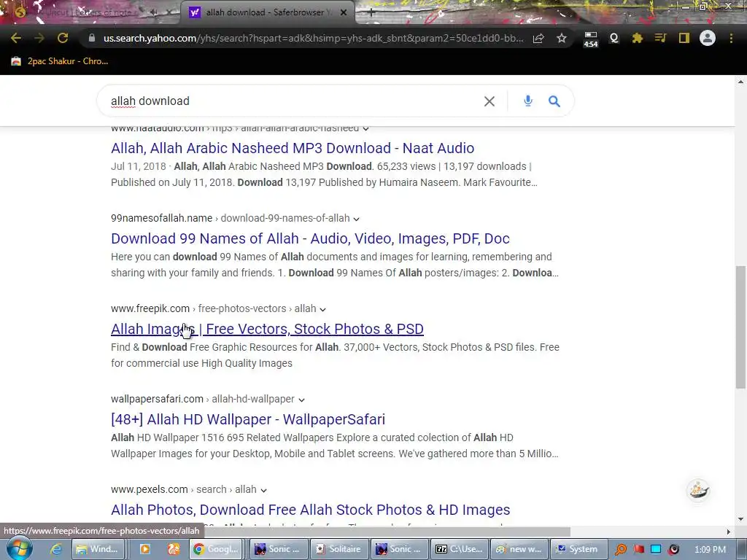Viewport: 747px width, 560px height.
Task: Open 'Allah Photos, Download Free' Pexels result
Action: [311, 510]
